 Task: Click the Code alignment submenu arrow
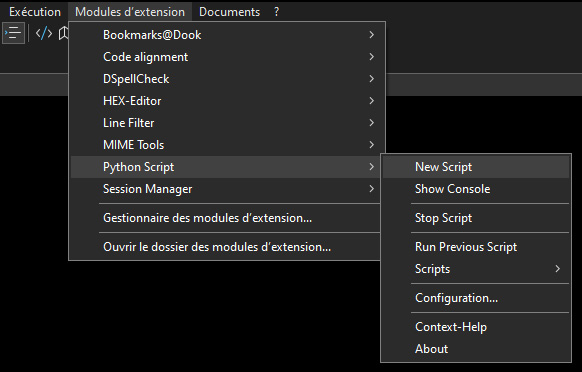pyautogui.click(x=372, y=57)
